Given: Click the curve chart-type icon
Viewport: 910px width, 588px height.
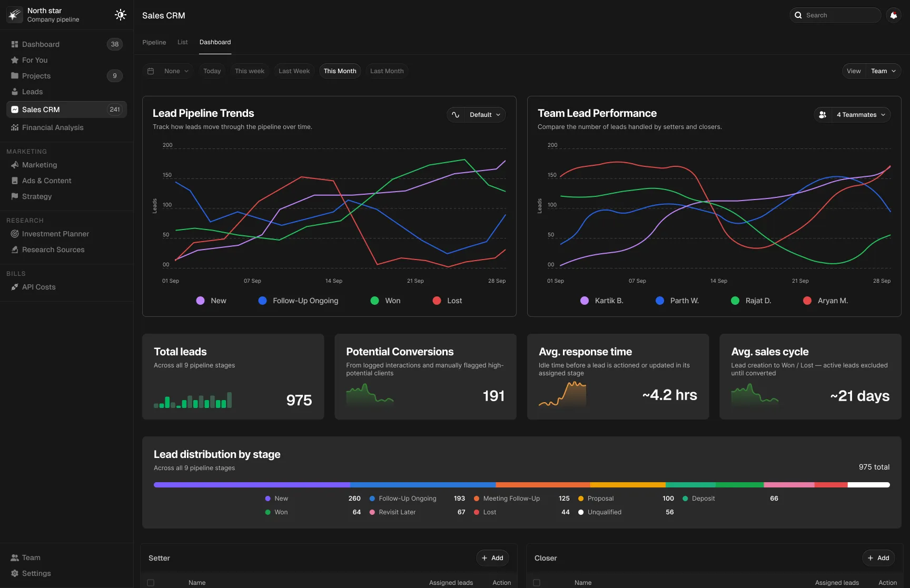Looking at the screenshot, I should [x=456, y=115].
